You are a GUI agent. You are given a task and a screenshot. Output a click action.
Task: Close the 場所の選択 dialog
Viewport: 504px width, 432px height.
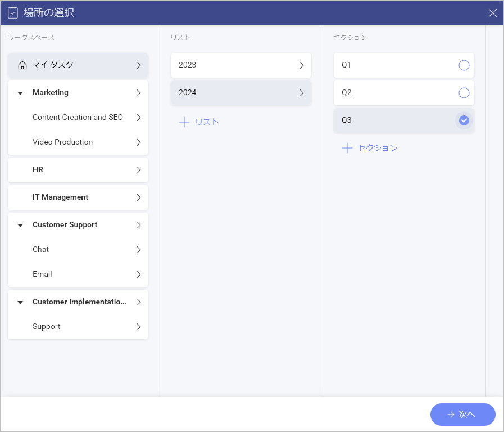[492, 13]
